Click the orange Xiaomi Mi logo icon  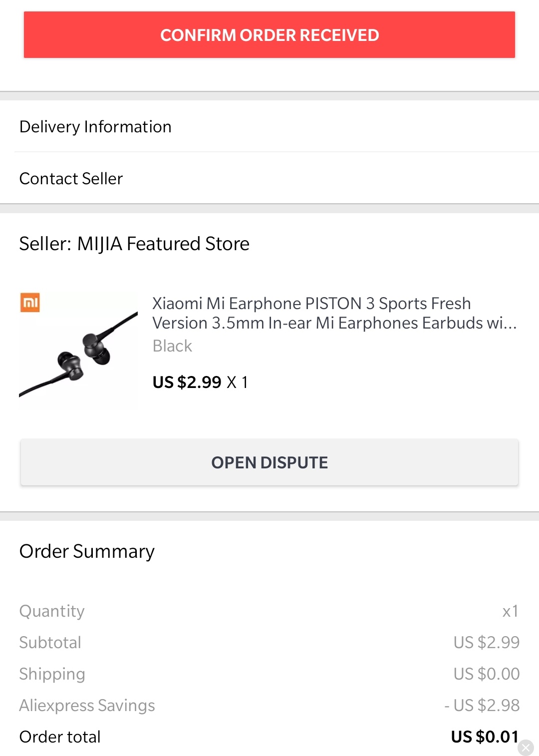30,303
